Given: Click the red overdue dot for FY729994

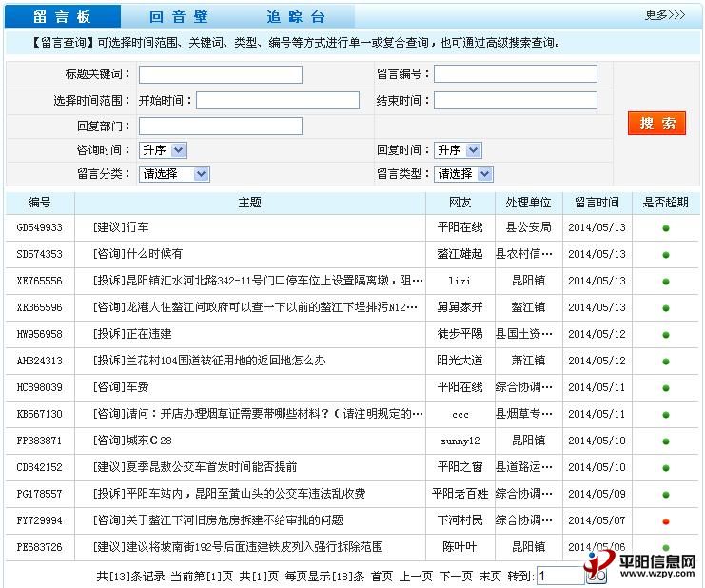Looking at the screenshot, I should pos(666,521).
